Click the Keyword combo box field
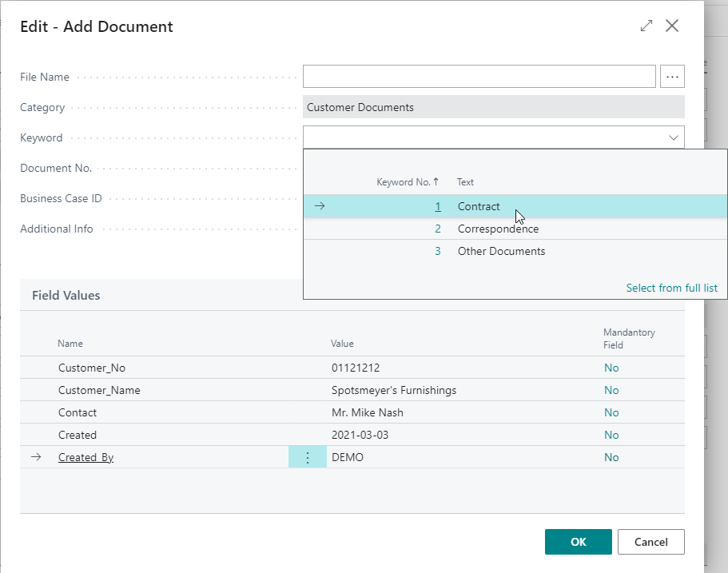The height and width of the screenshot is (573, 728). point(483,137)
